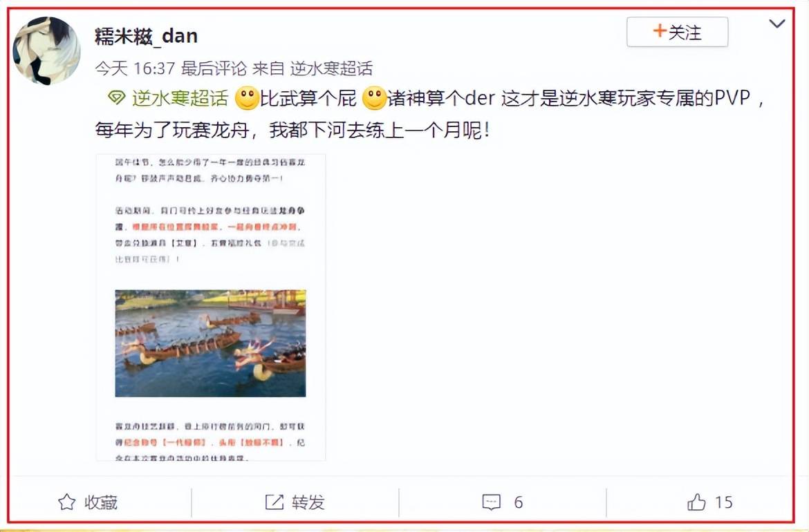Click the repost share icon

point(274,502)
